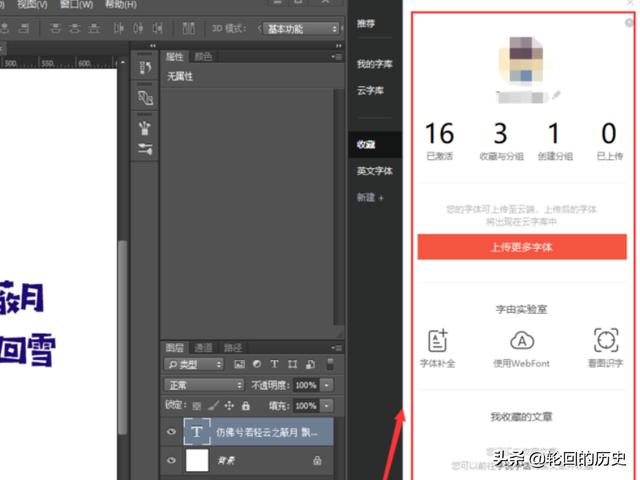Select the 背景 layer thumbnail
Screen dimensions: 640x480
pos(199,460)
